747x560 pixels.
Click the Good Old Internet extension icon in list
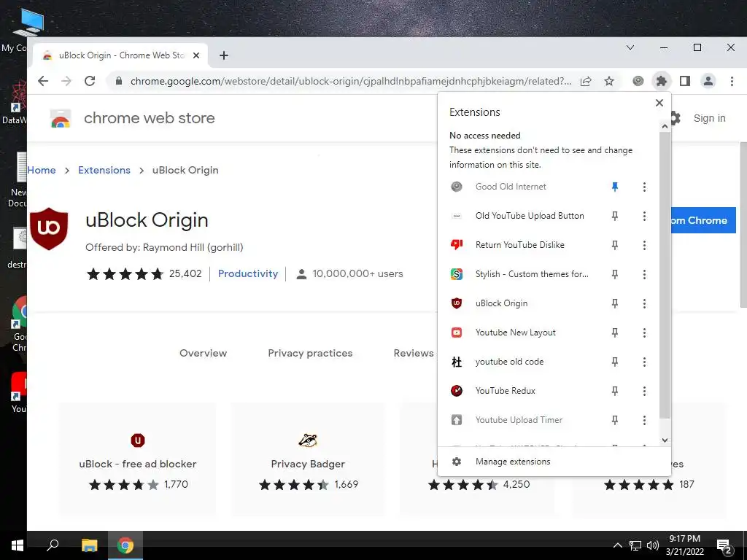457,187
